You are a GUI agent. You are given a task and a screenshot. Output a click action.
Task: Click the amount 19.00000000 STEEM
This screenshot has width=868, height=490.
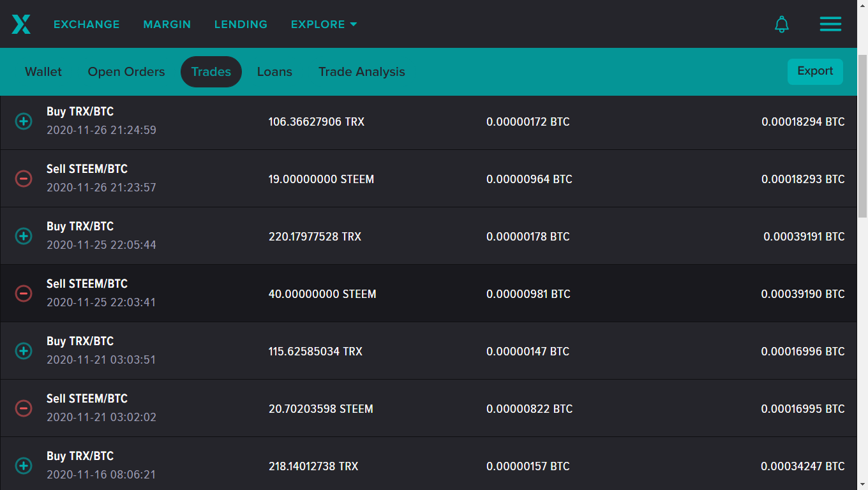point(321,179)
